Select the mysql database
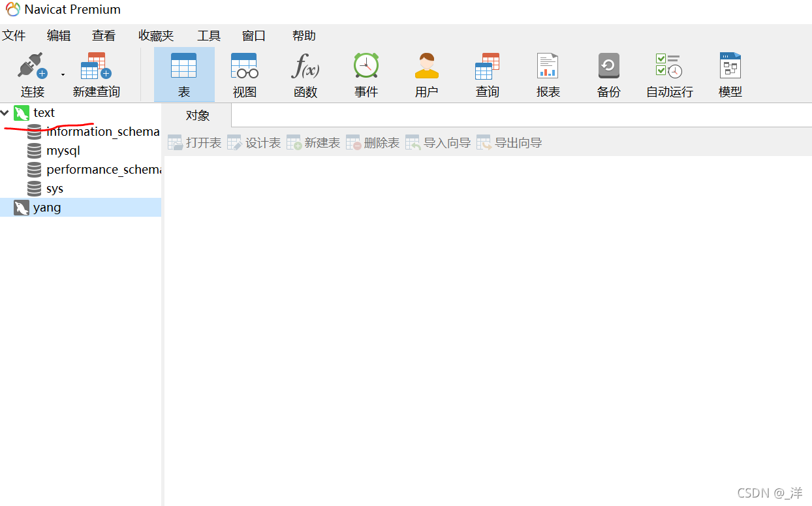 63,151
